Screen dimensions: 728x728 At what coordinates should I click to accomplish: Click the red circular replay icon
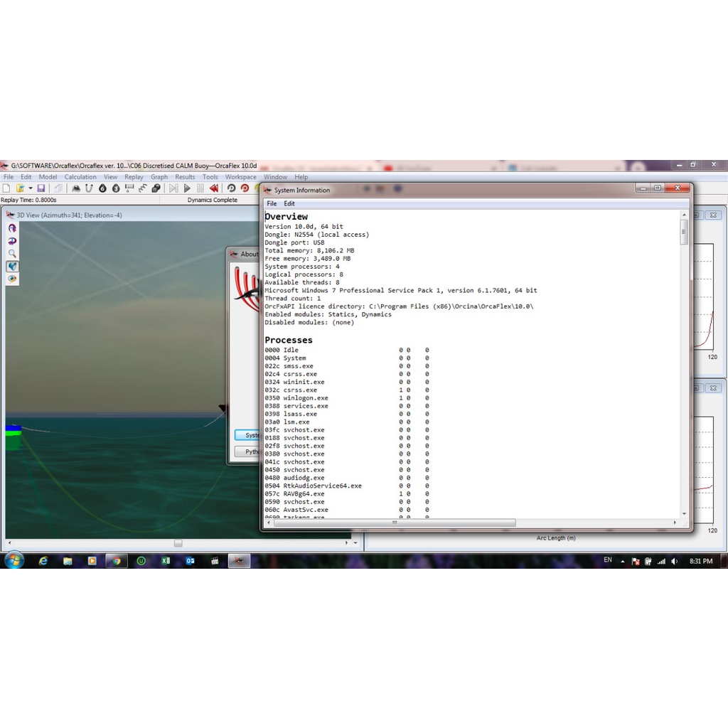point(245,188)
